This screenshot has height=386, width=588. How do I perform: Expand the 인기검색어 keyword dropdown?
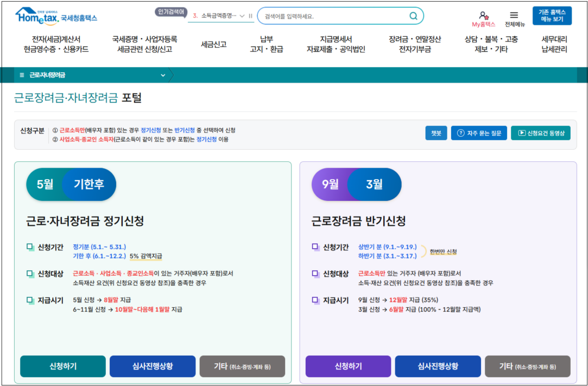tap(241, 16)
